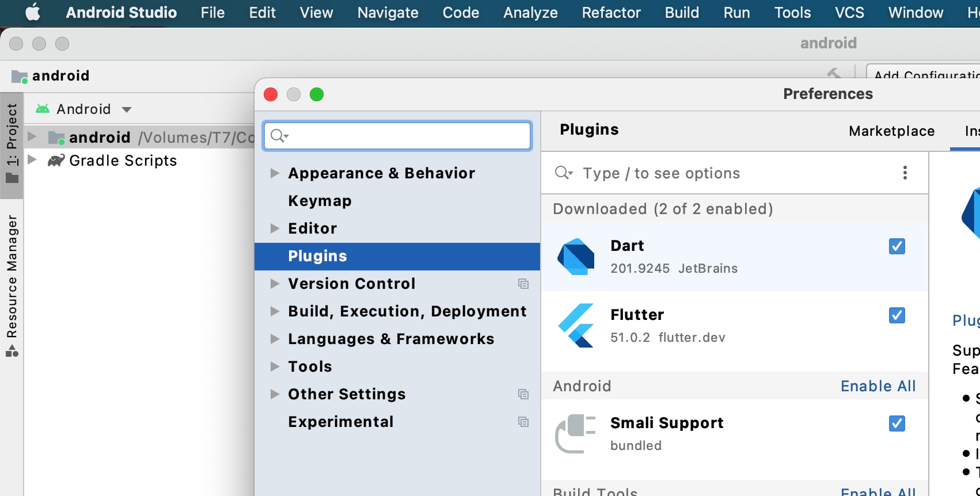Image resolution: width=980 pixels, height=496 pixels.
Task: Select Keymap in the preferences list
Action: click(320, 201)
